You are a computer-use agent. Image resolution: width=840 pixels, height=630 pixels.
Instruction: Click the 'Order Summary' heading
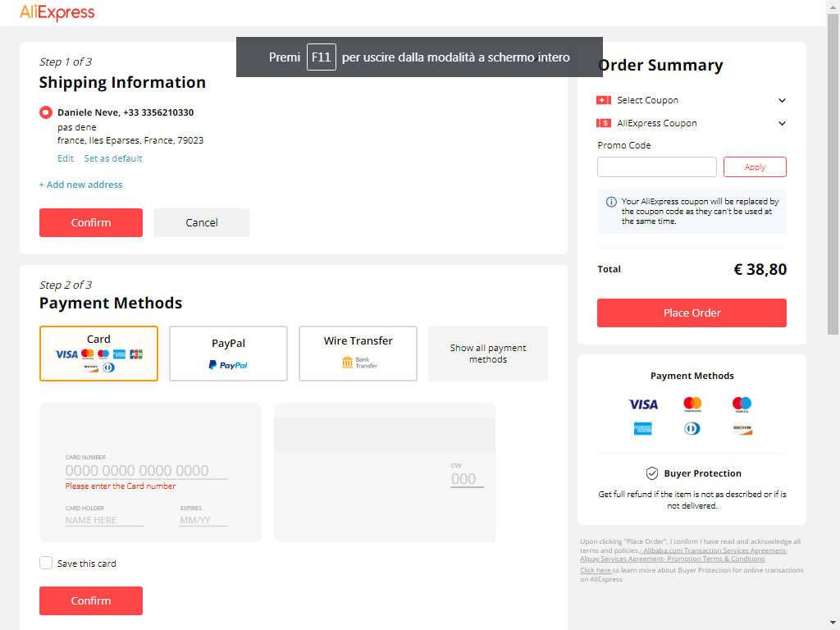660,66
